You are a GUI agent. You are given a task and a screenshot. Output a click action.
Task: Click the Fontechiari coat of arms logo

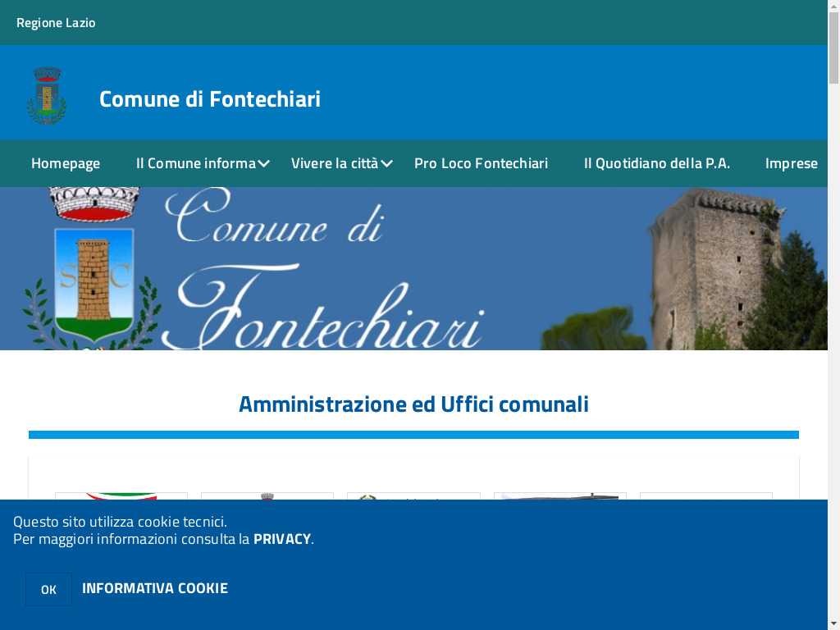pos(47,96)
